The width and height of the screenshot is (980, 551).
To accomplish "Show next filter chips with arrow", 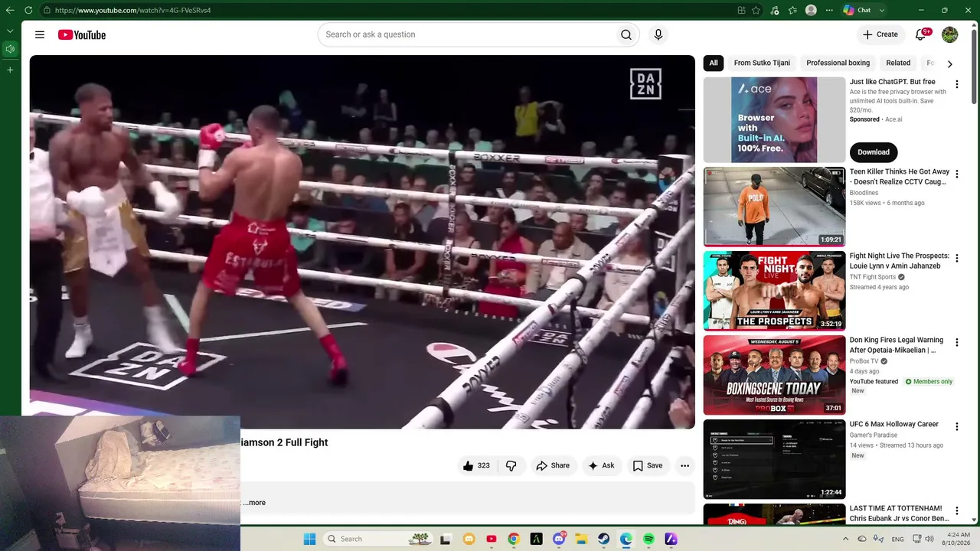I will [949, 64].
